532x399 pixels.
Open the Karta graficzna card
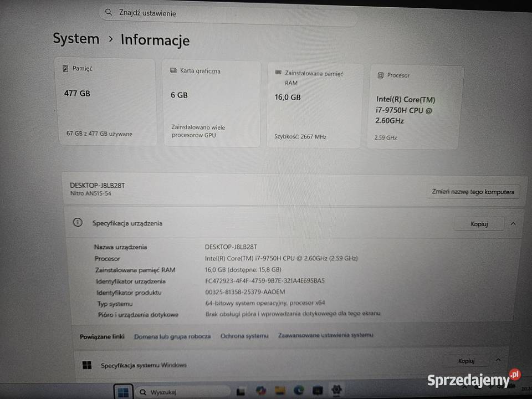pos(212,104)
